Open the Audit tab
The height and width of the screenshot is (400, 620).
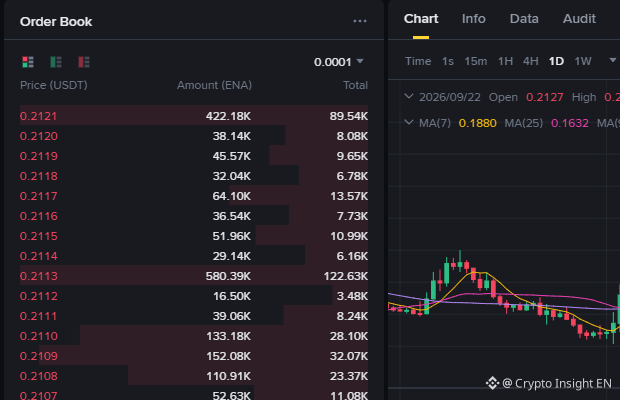579,19
